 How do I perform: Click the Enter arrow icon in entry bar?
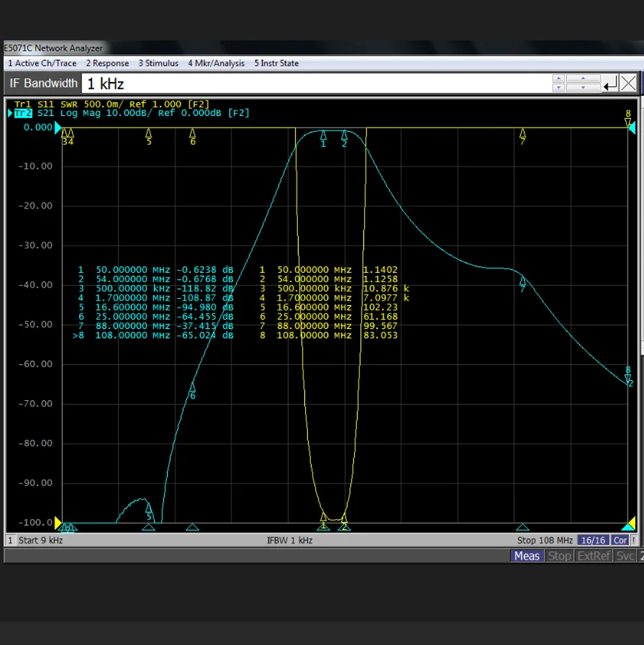click(610, 84)
